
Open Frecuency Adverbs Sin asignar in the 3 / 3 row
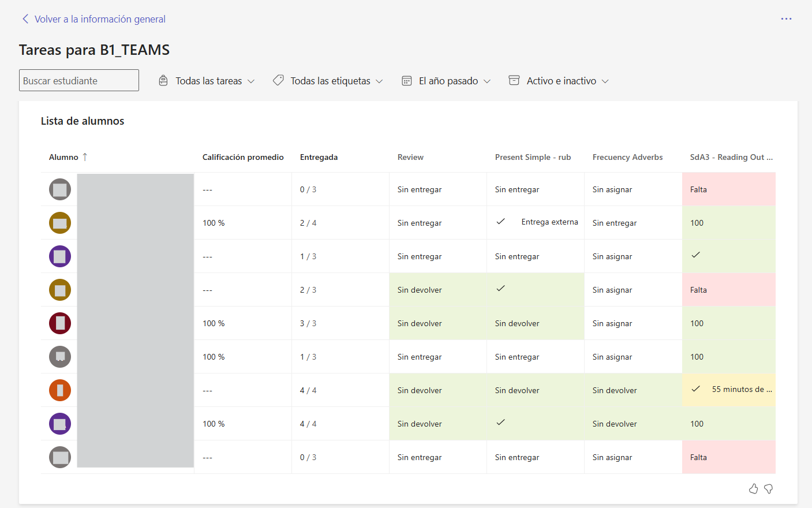point(633,323)
